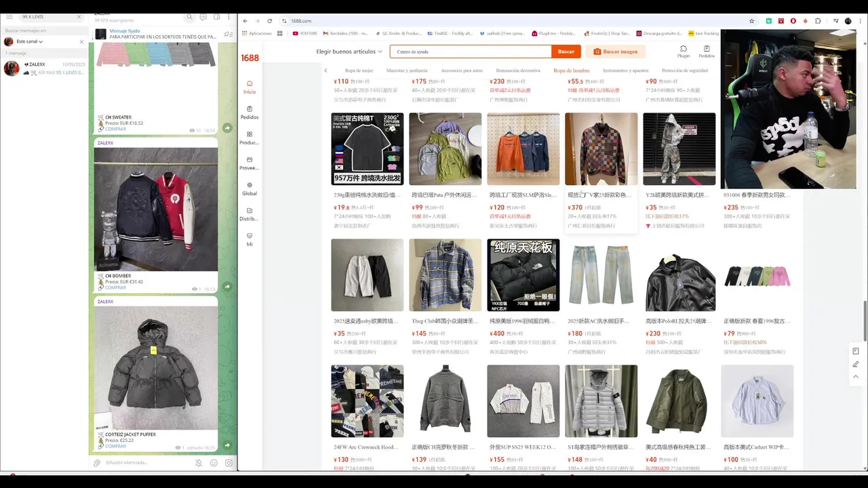Viewport: 868px width, 488px height.
Task: Click the 'Buscar imagen' button
Action: pos(616,52)
